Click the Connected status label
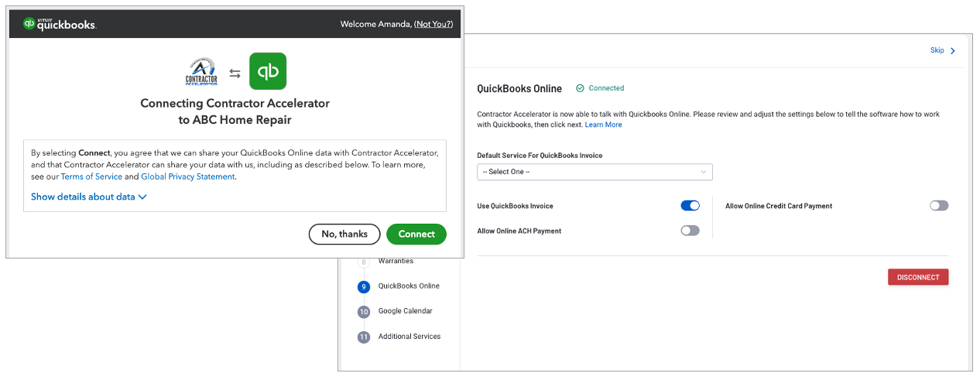980x380 pixels. tap(606, 88)
